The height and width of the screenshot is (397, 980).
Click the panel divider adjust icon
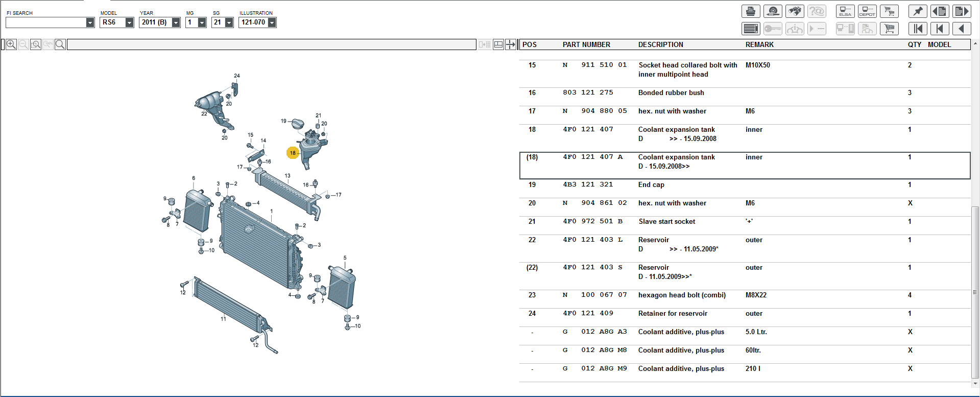(510, 44)
